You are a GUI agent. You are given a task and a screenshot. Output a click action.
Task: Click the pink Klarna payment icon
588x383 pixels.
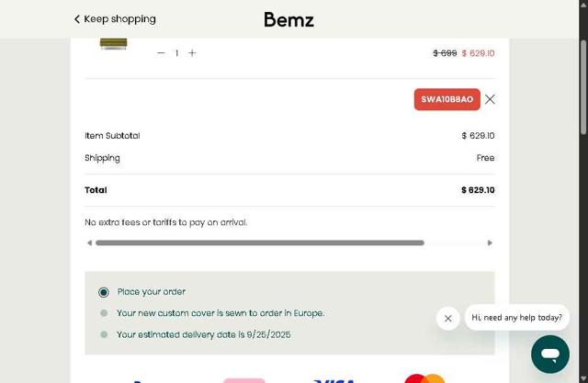pyautogui.click(x=243, y=380)
